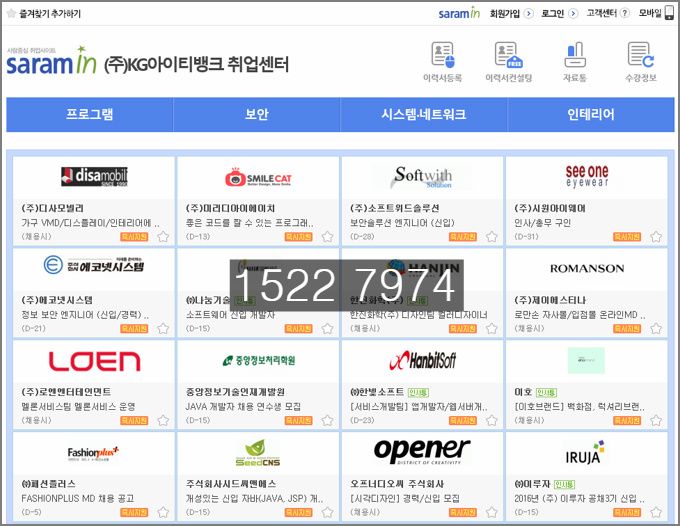The image size is (680, 526).
Task: Click the 모바일 phone icon
Action: (x=670, y=13)
